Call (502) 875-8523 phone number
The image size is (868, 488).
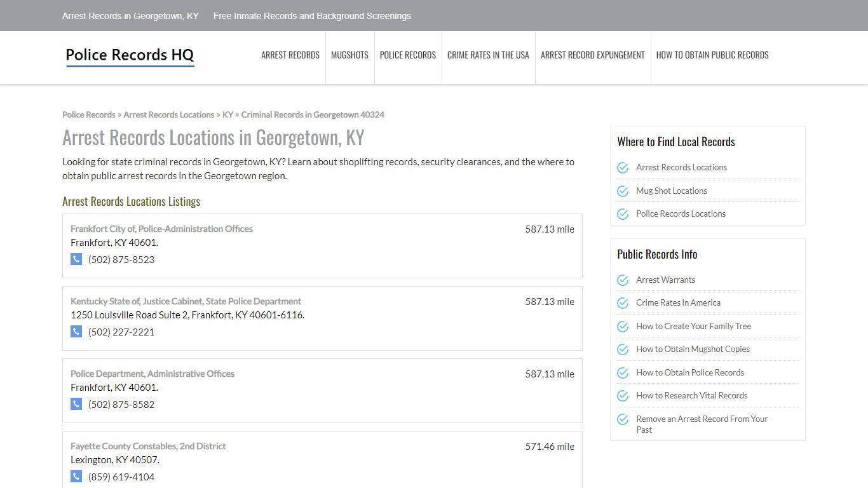[x=121, y=259]
